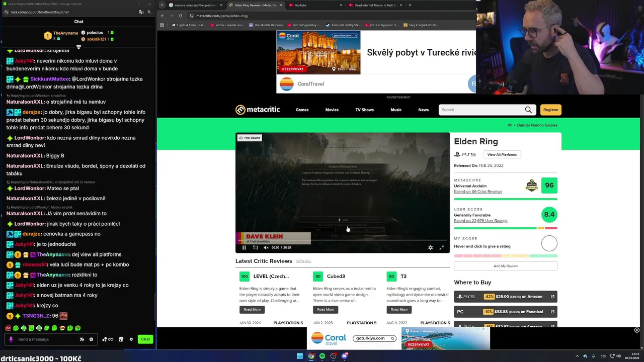644x362 pixels.
Task: Close the bottom Coral Travel ad
Action: pyautogui.click(x=636, y=330)
